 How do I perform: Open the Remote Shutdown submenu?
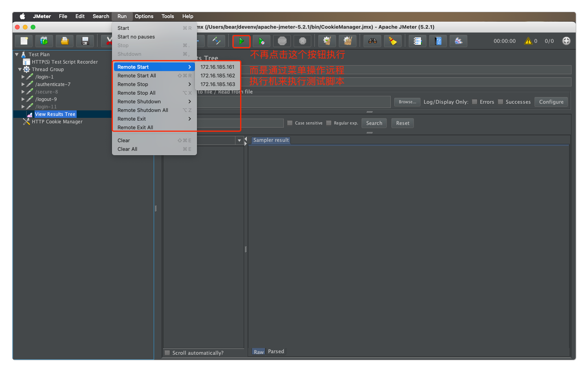[154, 102]
